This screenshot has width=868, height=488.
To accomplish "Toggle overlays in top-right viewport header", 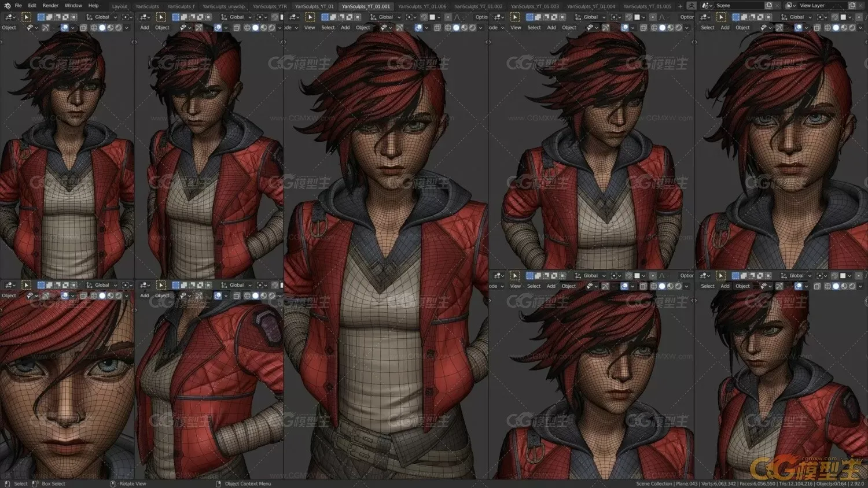I will click(x=798, y=27).
